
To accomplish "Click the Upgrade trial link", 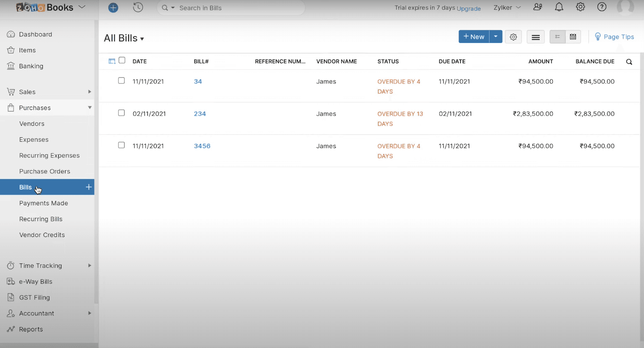I will [468, 8].
